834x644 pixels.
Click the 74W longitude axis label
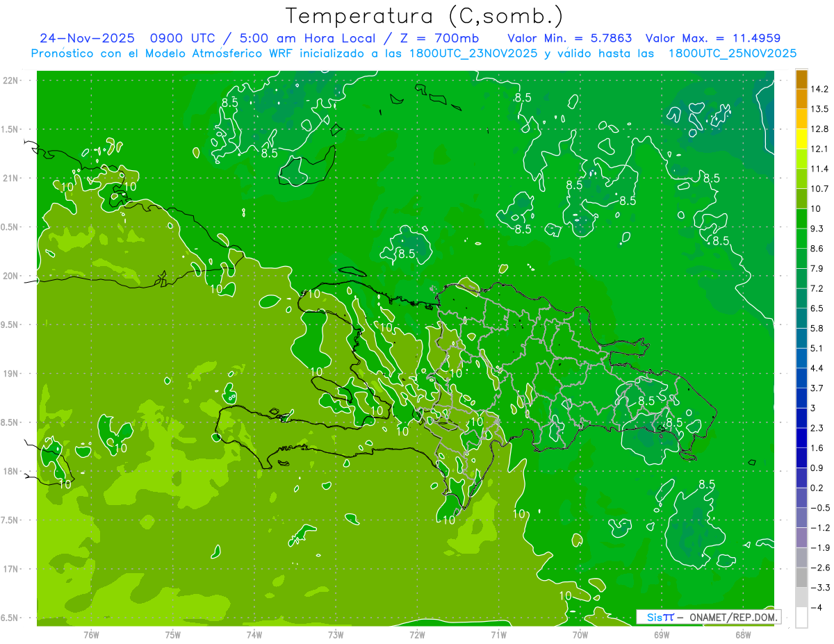254,635
